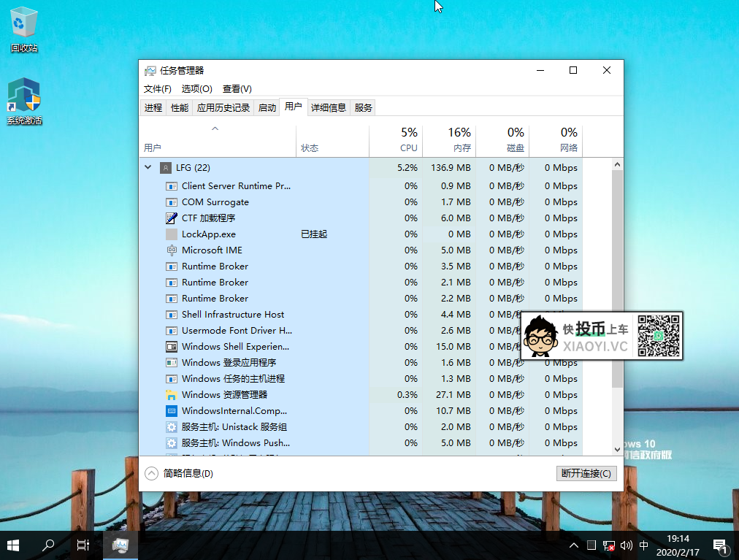The image size is (739, 560).
Task: Click the Windows 资源管理器 folder icon
Action: tap(172, 395)
